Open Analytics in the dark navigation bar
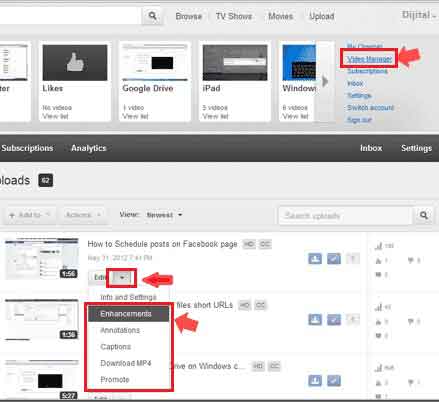This screenshot has width=439, height=402. (x=88, y=148)
